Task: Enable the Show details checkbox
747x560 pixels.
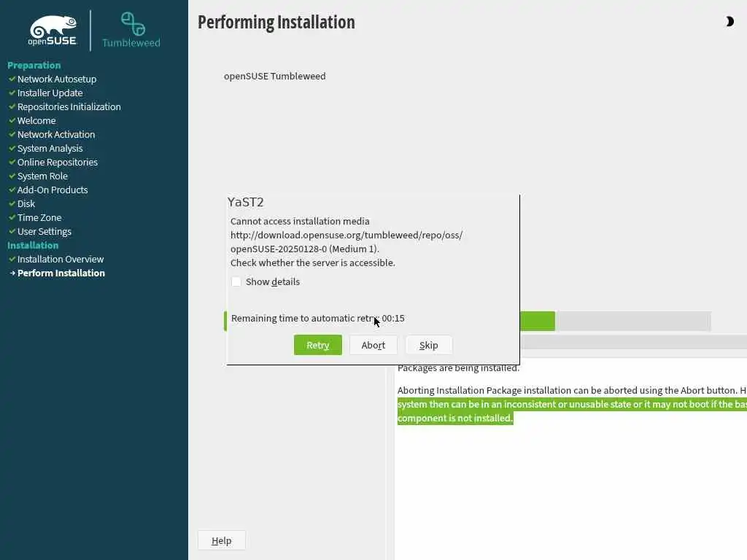Action: [236, 281]
